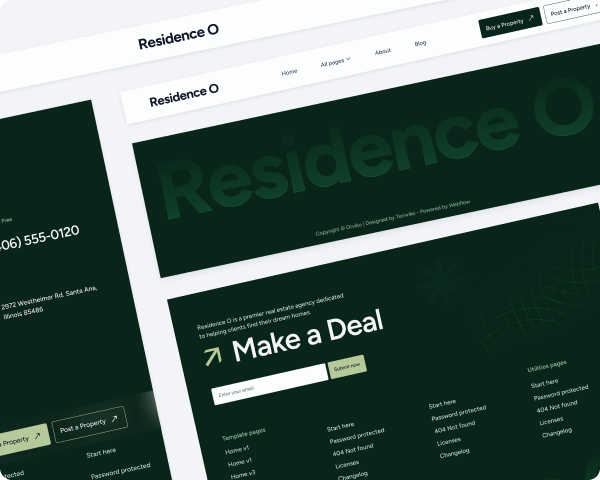The image size is (600, 480).
Task: Open the Blog nav link
Action: click(x=420, y=43)
